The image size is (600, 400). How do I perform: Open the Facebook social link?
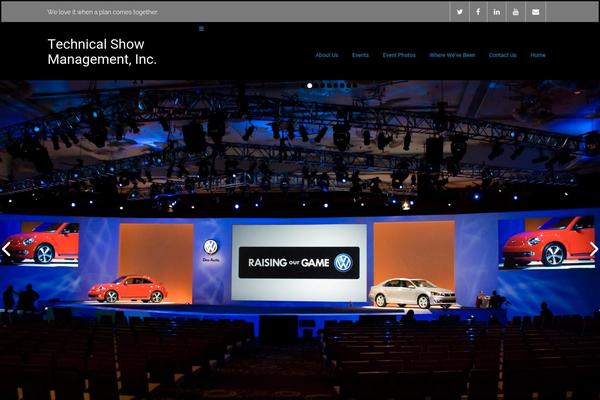point(478,12)
